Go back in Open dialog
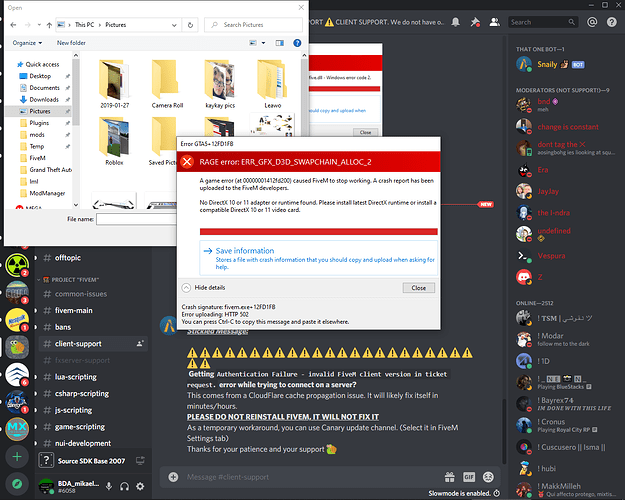Screen dimensions: 625x500 14,25
